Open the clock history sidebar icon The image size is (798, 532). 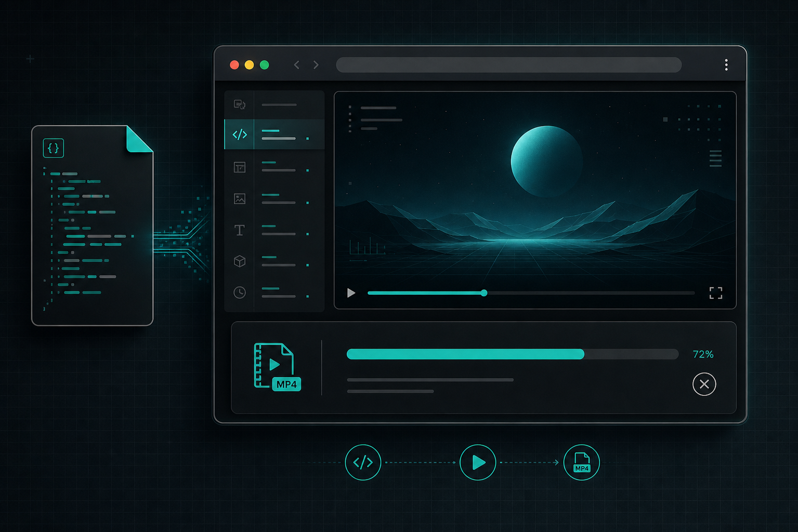pyautogui.click(x=240, y=292)
